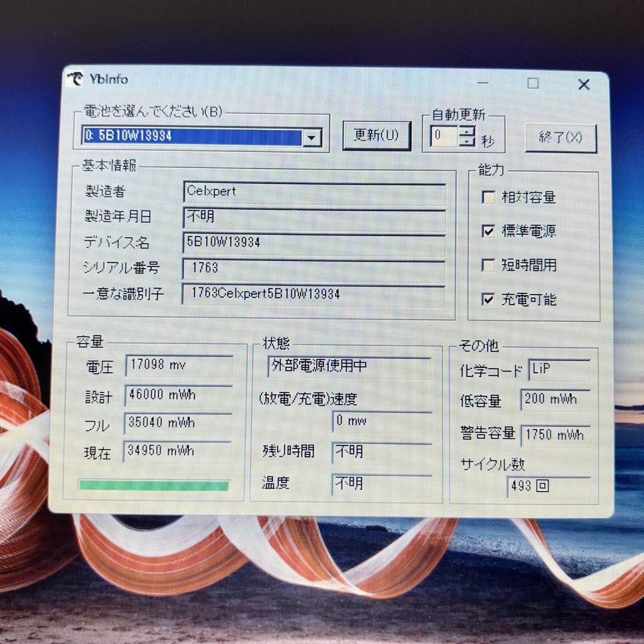Toggle the 相対容量 checkbox
This screenshot has width=644, height=644.
pos(488,197)
